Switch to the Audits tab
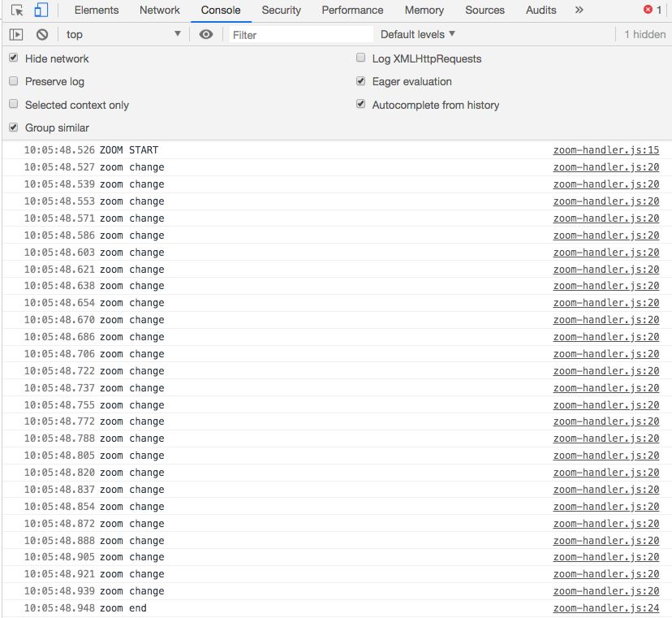Screen dimensions: 672x618 coord(541,10)
